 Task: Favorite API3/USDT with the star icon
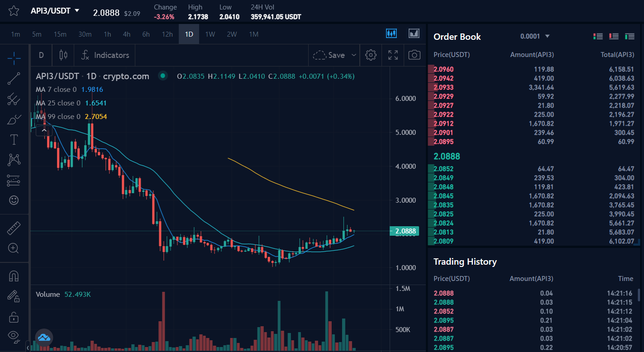14,11
